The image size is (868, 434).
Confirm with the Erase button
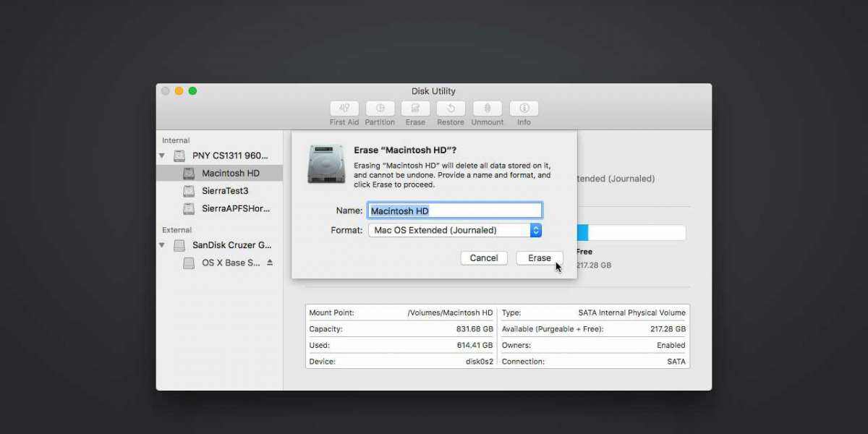(x=539, y=258)
